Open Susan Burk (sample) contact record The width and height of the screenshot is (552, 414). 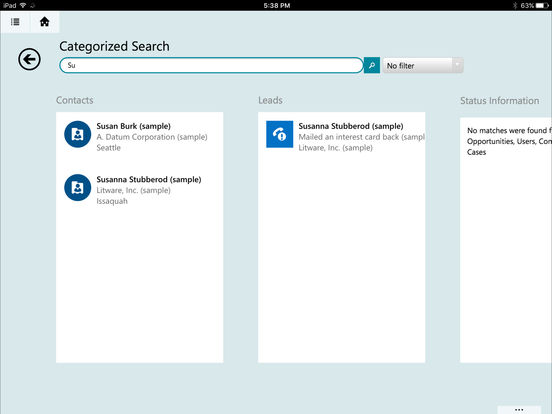(133, 126)
